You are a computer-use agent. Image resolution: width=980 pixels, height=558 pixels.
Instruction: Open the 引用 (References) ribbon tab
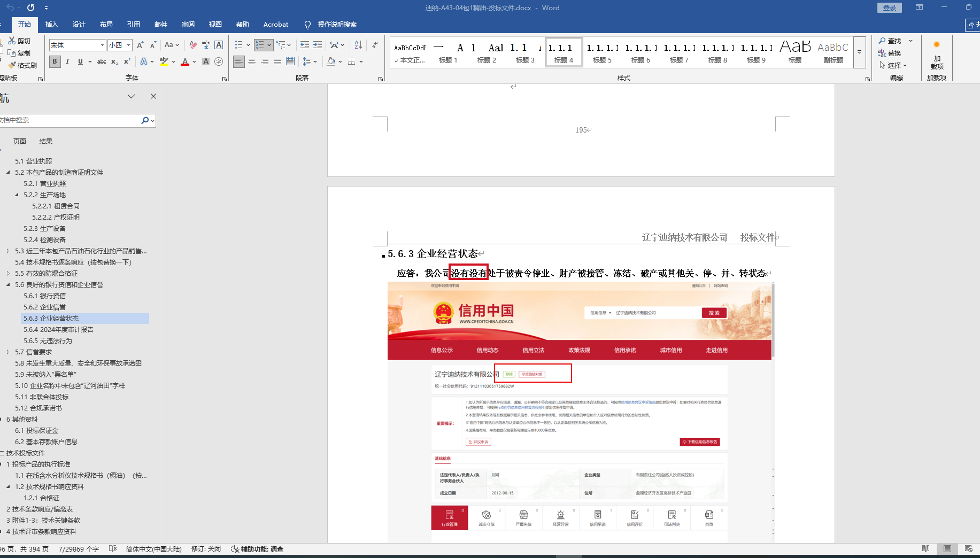(134, 25)
